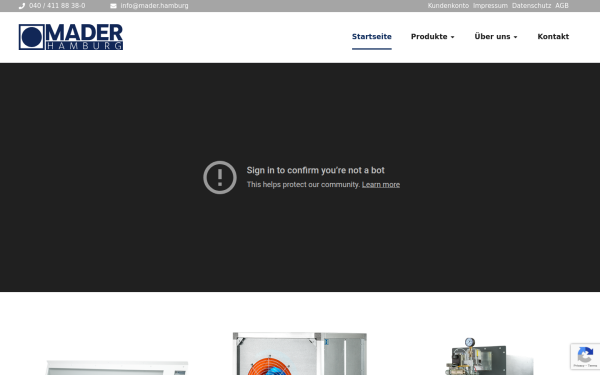Open the AGB link
The height and width of the screenshot is (375, 600).
click(x=562, y=6)
